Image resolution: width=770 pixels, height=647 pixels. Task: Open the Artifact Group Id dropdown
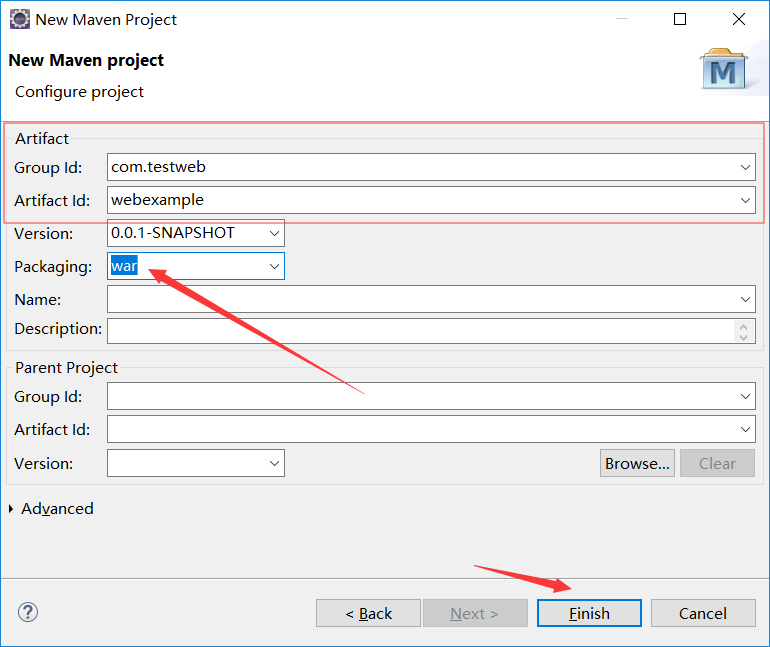pos(745,167)
